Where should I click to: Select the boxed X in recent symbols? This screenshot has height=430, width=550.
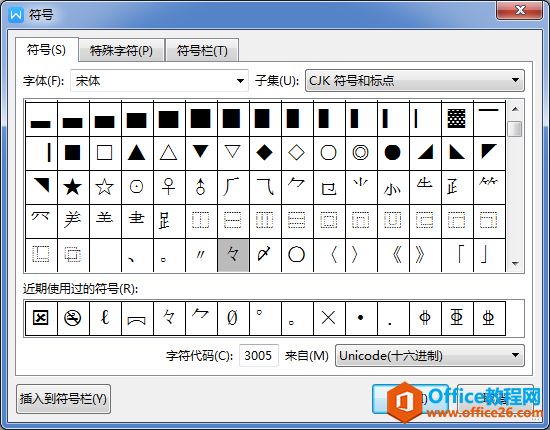41,318
